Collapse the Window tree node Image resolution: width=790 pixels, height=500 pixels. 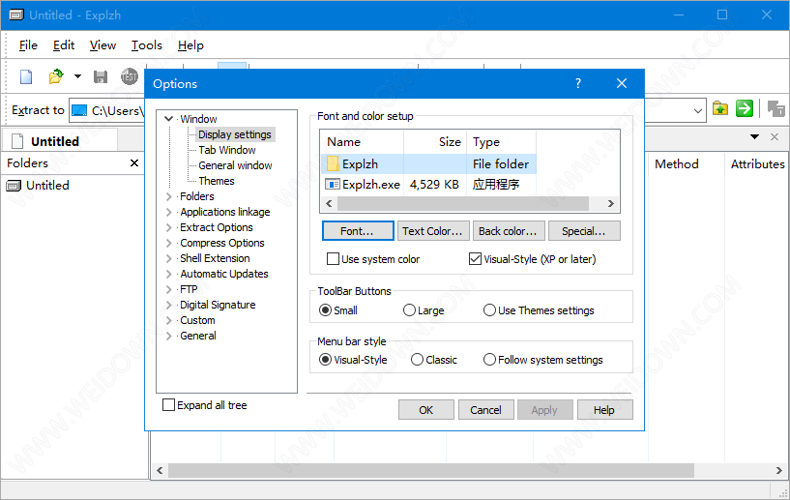(x=169, y=119)
